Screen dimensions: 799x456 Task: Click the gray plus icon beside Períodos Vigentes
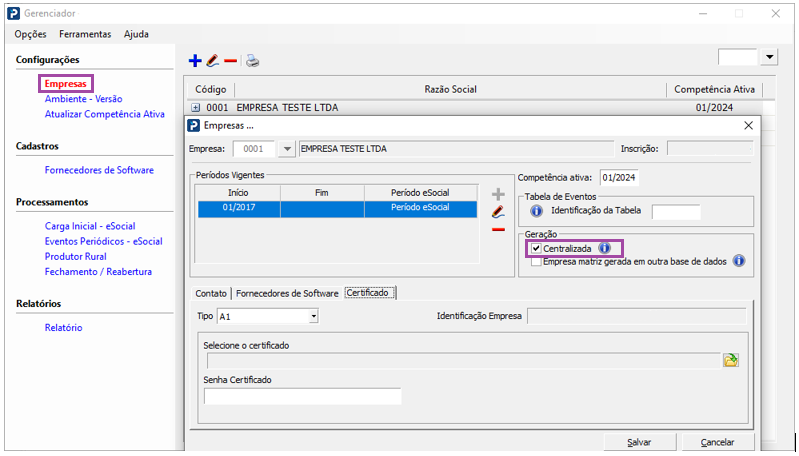(498, 194)
